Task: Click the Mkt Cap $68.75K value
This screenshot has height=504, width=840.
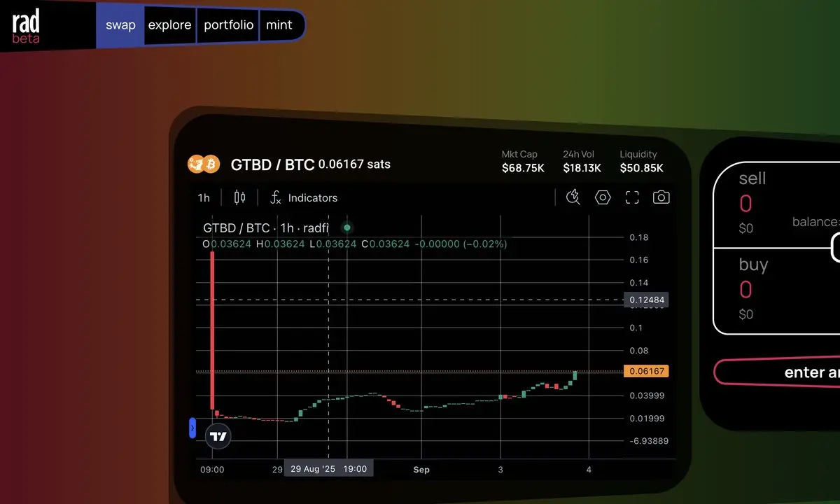Action: click(523, 168)
